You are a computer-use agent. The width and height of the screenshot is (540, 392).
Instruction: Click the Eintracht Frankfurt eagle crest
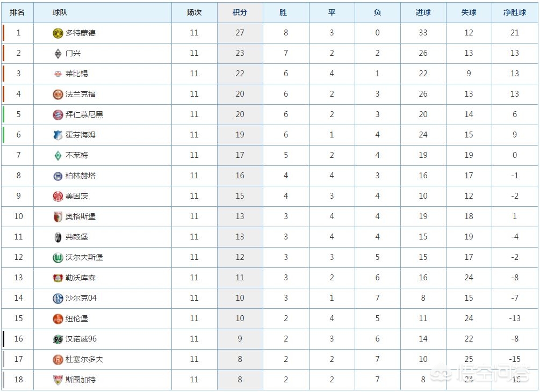(x=58, y=95)
